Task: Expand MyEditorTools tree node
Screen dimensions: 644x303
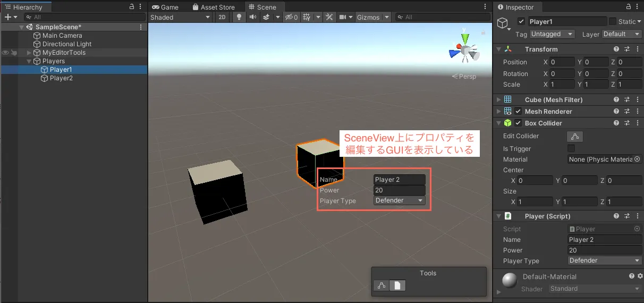Action: (30, 53)
